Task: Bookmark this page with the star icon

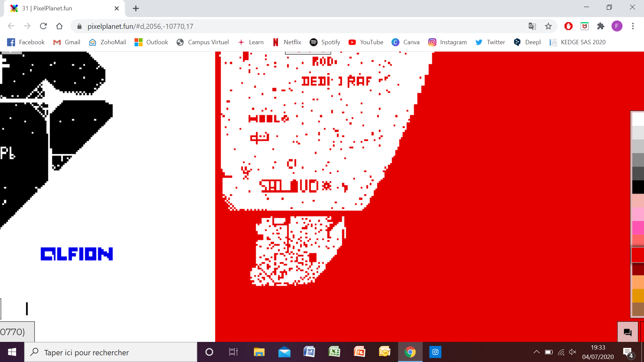Action: click(548, 26)
